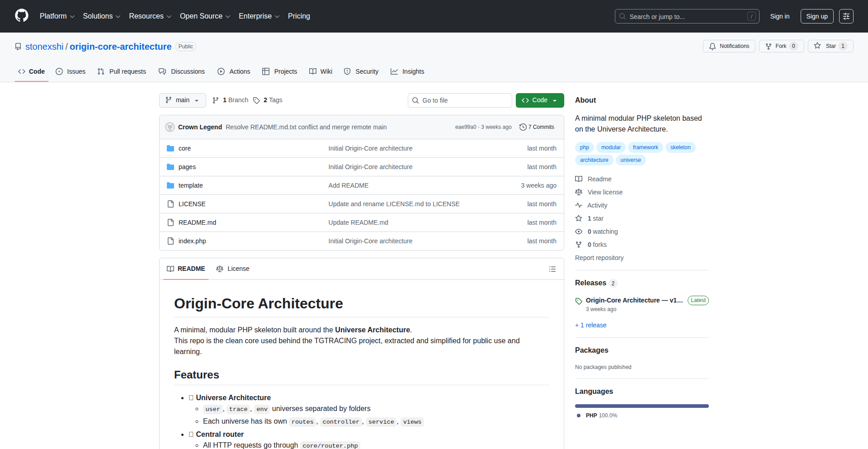Click the index.php file icon
Viewport: 868px width, 449px height.
click(x=170, y=241)
